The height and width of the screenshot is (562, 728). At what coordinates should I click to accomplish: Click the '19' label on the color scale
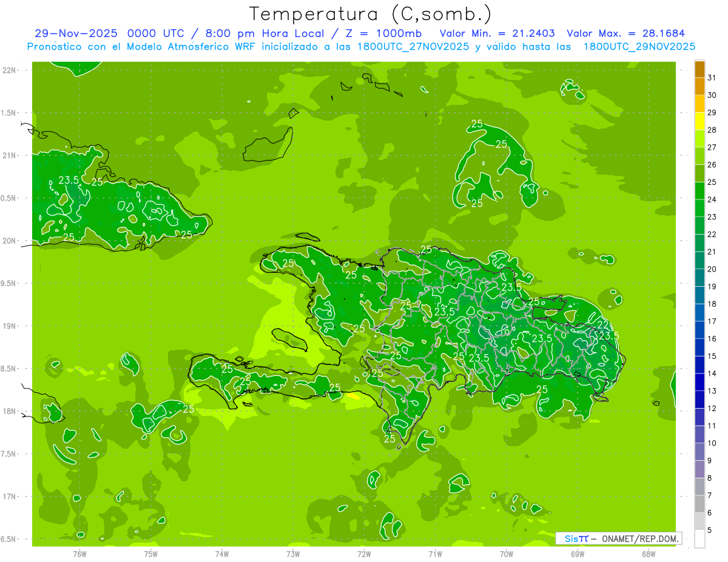click(712, 286)
